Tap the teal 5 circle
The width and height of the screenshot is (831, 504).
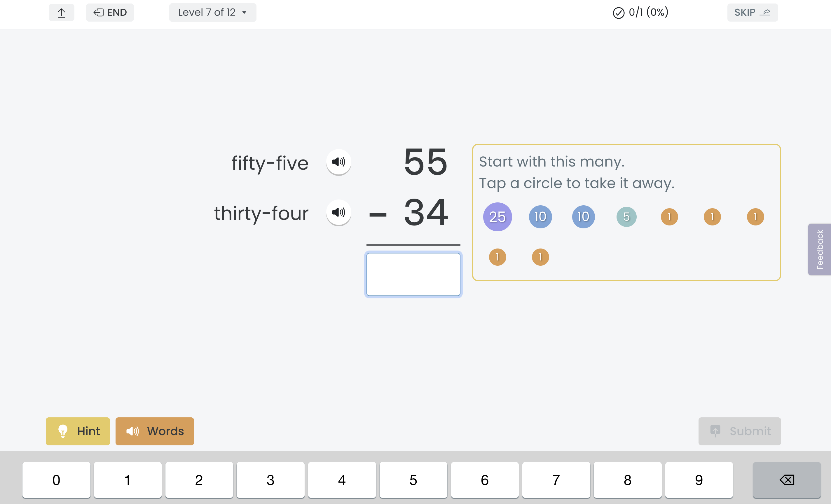(x=626, y=217)
